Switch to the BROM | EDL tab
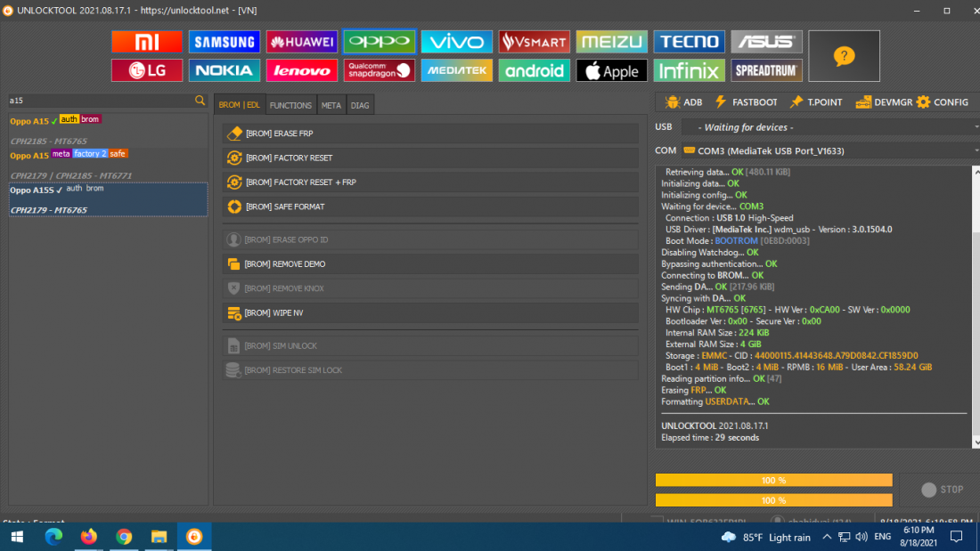This screenshot has height=551, width=980. coord(240,105)
